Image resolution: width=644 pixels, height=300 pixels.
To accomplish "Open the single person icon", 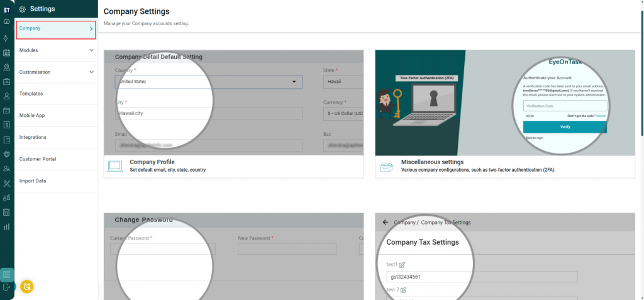I will [6, 96].
